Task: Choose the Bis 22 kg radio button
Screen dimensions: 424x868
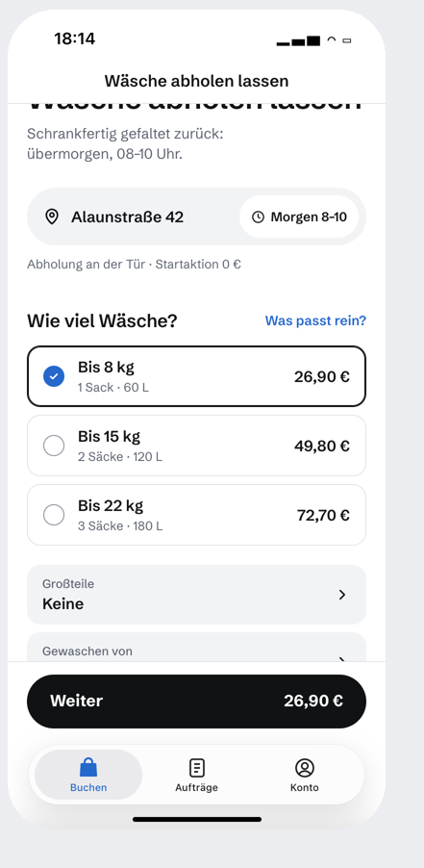Action: [x=54, y=515]
